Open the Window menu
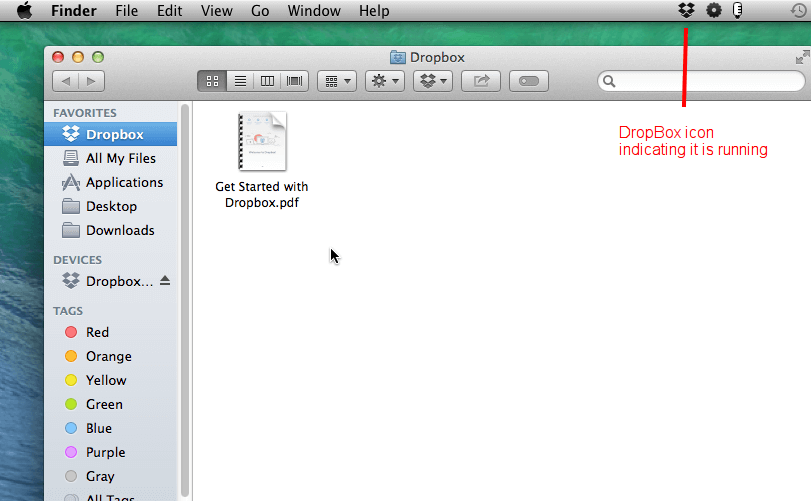 coord(314,11)
